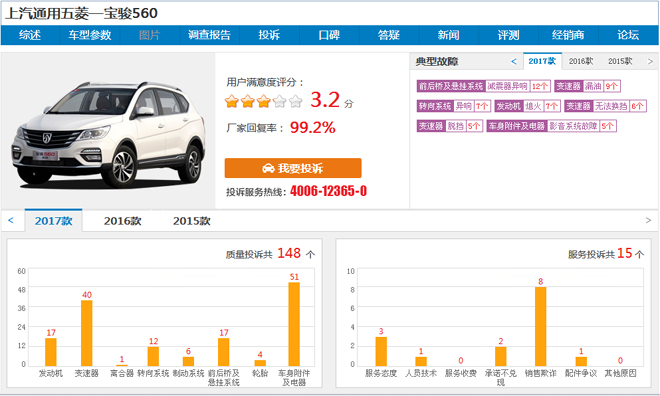Click the 销售欺诈 bar showing 8
The height and width of the screenshot is (396, 660).
coord(540,327)
